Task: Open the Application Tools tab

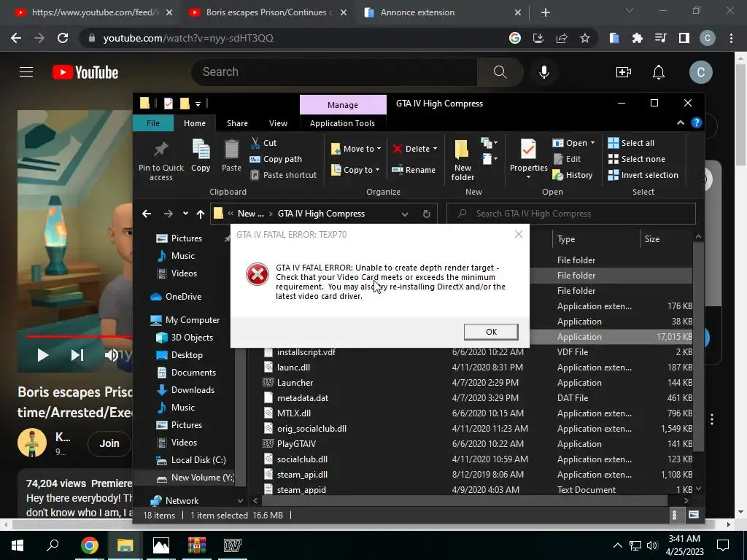Action: [x=342, y=122]
